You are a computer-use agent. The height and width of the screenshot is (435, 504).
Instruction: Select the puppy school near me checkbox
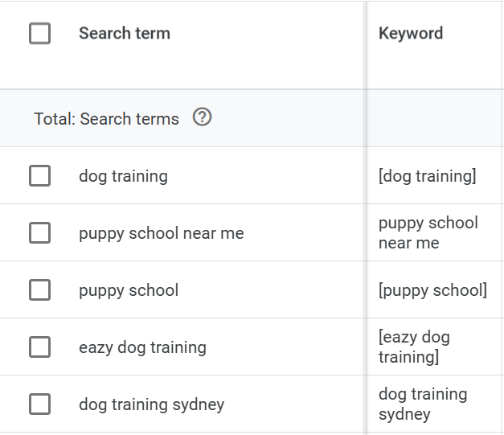[x=39, y=233]
